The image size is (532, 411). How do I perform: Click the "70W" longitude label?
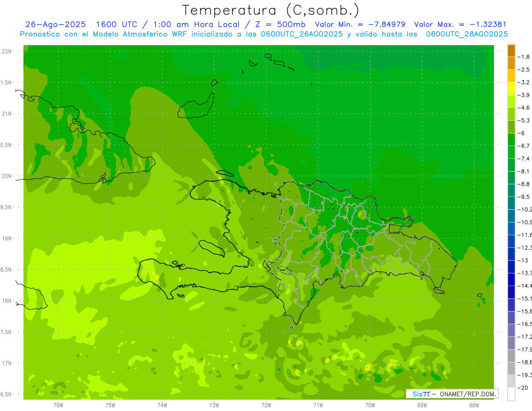(x=370, y=405)
